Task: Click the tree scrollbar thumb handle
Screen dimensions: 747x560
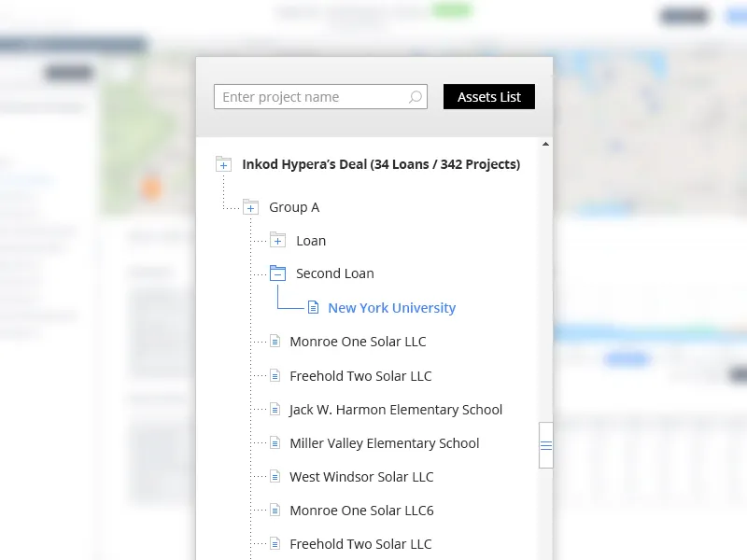Action: pyautogui.click(x=546, y=445)
